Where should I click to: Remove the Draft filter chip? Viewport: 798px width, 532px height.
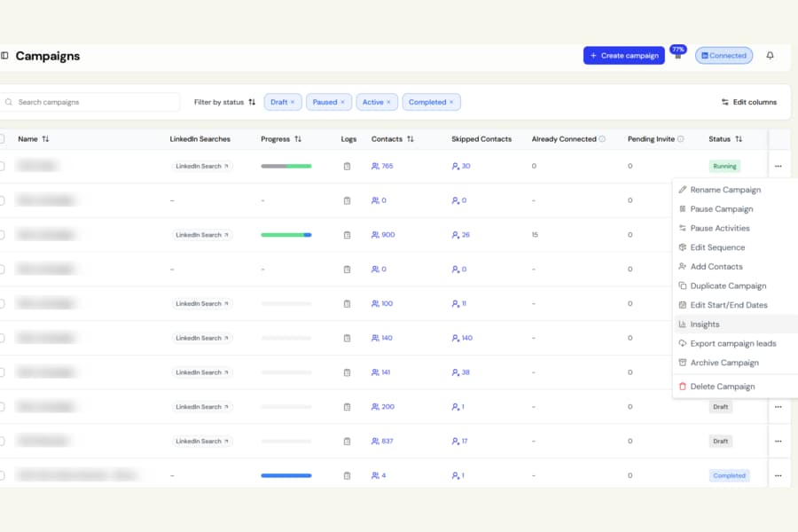point(293,102)
